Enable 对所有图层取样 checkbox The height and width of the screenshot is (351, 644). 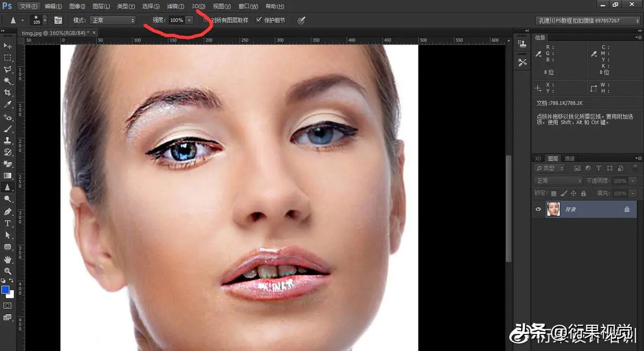coord(206,20)
